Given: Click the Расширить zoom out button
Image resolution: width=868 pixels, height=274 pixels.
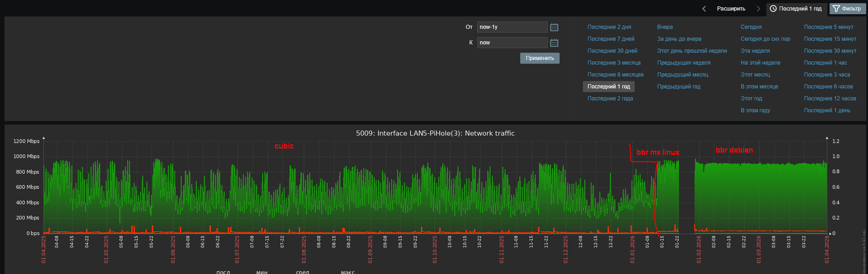Looking at the screenshot, I should pyautogui.click(x=731, y=9).
